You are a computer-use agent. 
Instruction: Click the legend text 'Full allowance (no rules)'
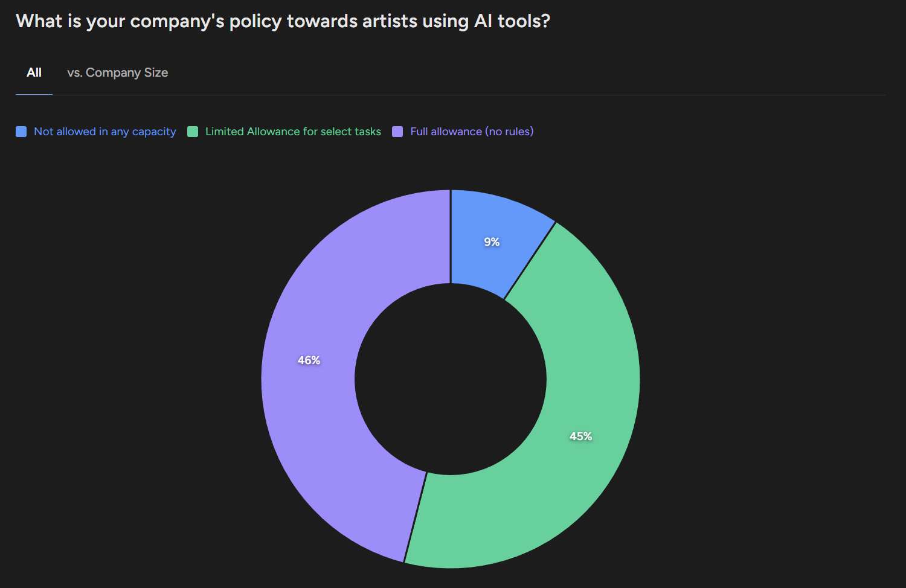pos(471,131)
